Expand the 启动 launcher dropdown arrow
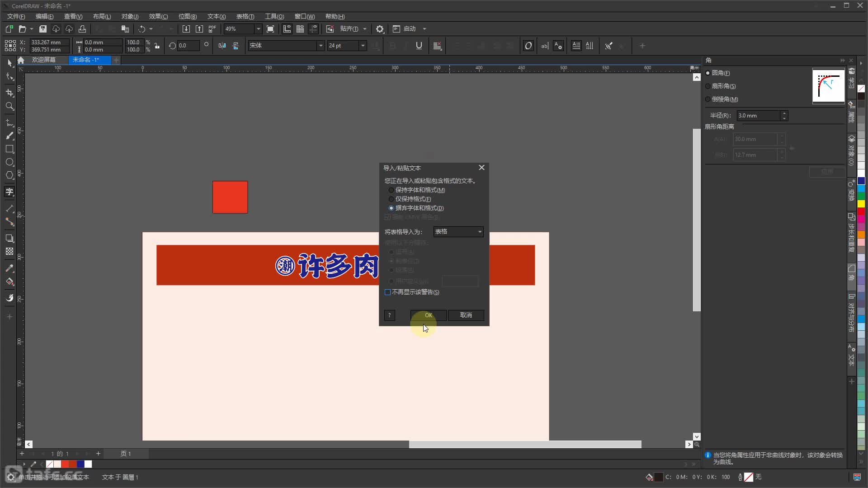868x488 pixels. click(425, 29)
